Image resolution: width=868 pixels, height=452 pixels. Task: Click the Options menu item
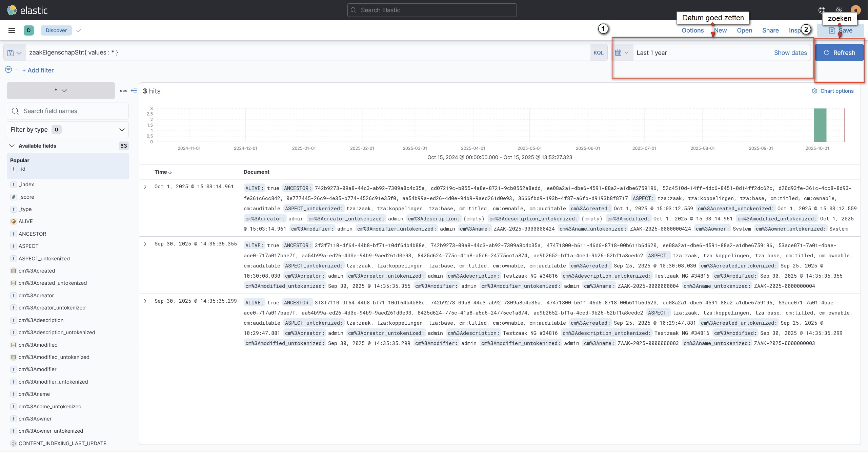tap(692, 30)
